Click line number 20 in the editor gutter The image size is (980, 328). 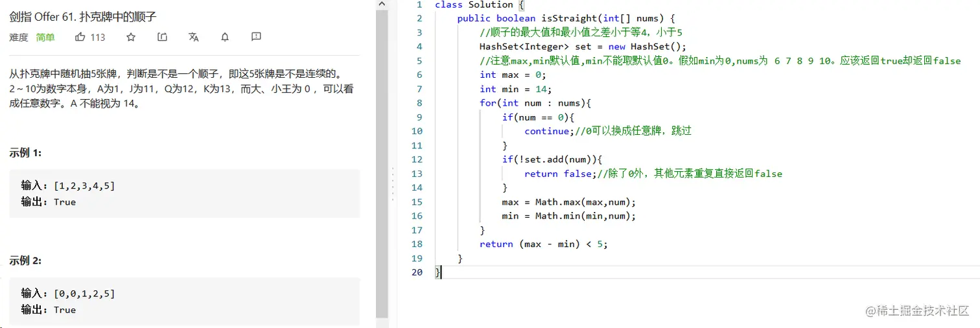coord(417,273)
